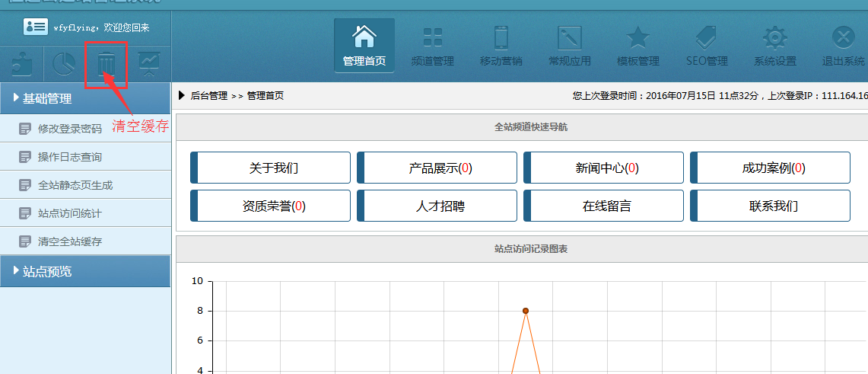Select 操作日志查询 sidebar item
This screenshot has width=868, height=374.
point(69,157)
